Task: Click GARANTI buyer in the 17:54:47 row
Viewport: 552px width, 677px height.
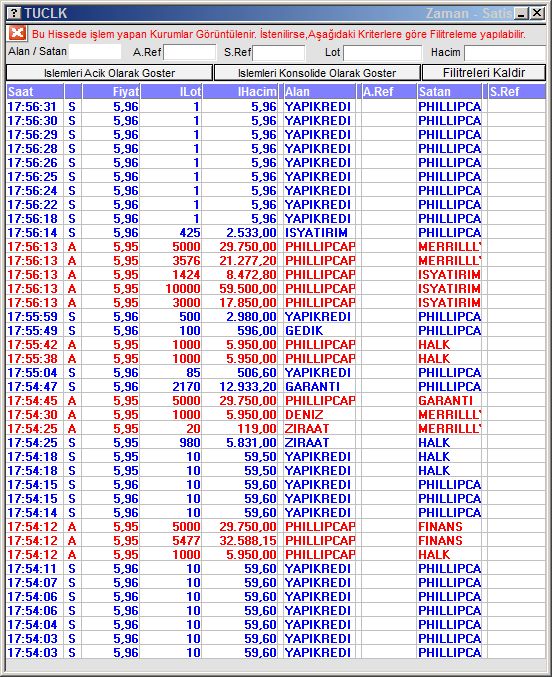Action: point(312,386)
